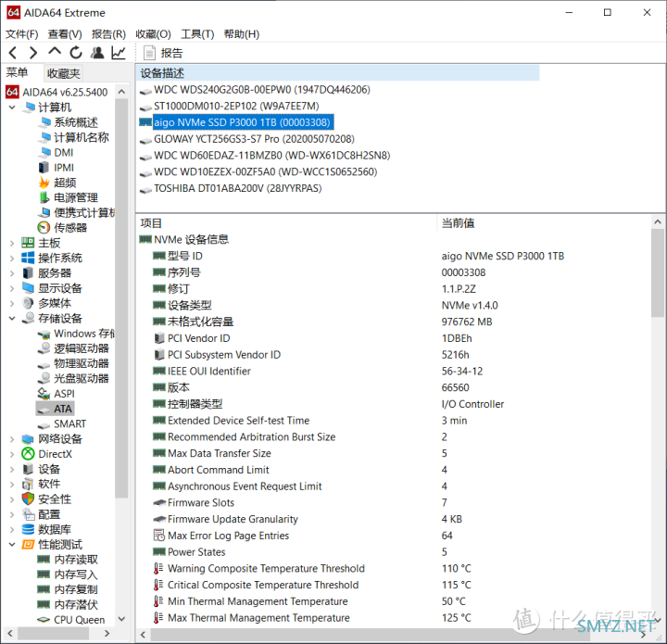Click the tree panel scroll-down arrow

click(121, 619)
